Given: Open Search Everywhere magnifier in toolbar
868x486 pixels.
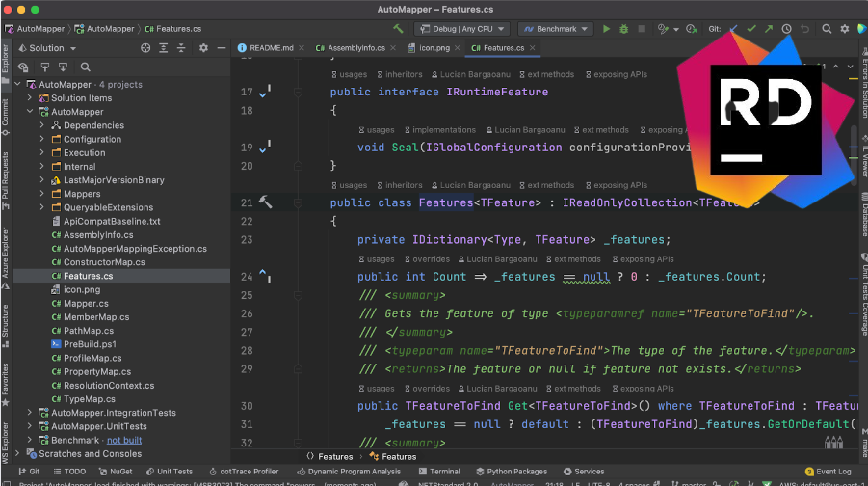Looking at the screenshot, I should pos(827,29).
